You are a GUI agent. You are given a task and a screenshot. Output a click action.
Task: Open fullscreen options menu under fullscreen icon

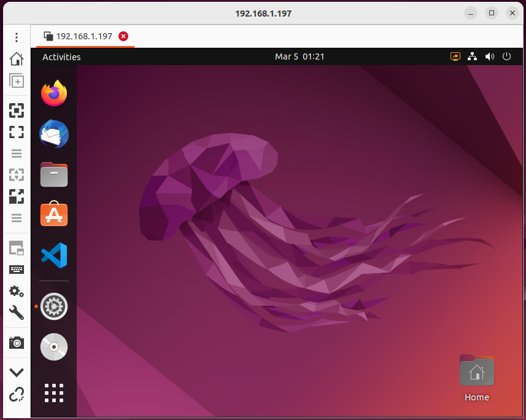point(17,154)
